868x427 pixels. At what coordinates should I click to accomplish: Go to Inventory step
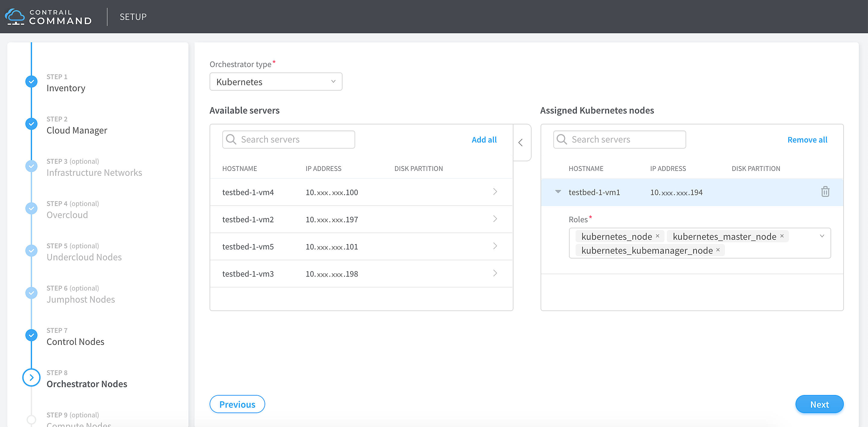(66, 88)
